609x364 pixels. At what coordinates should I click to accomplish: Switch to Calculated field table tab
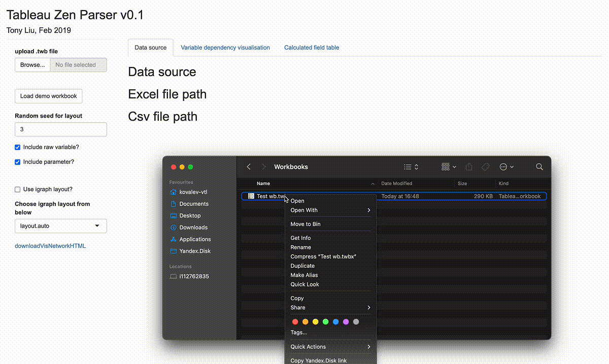coord(312,48)
